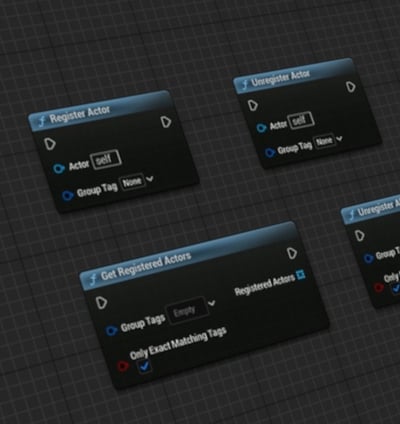Click the self field in Register Actor

(107, 160)
